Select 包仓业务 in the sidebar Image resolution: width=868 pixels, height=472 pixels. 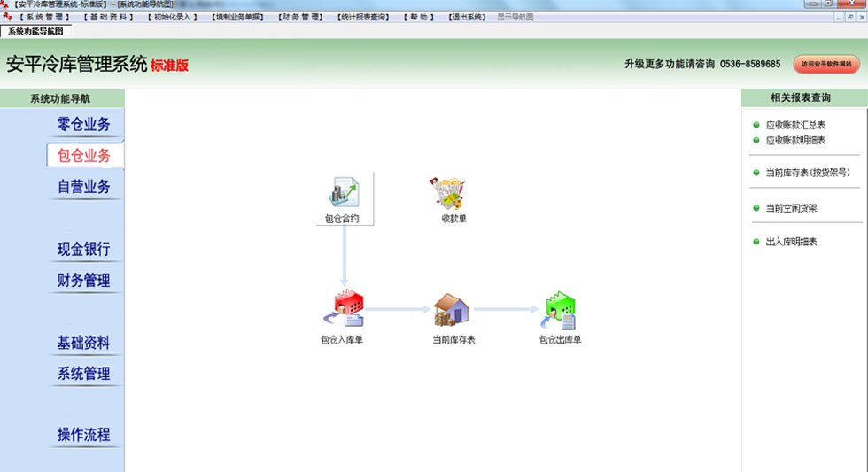[84, 156]
